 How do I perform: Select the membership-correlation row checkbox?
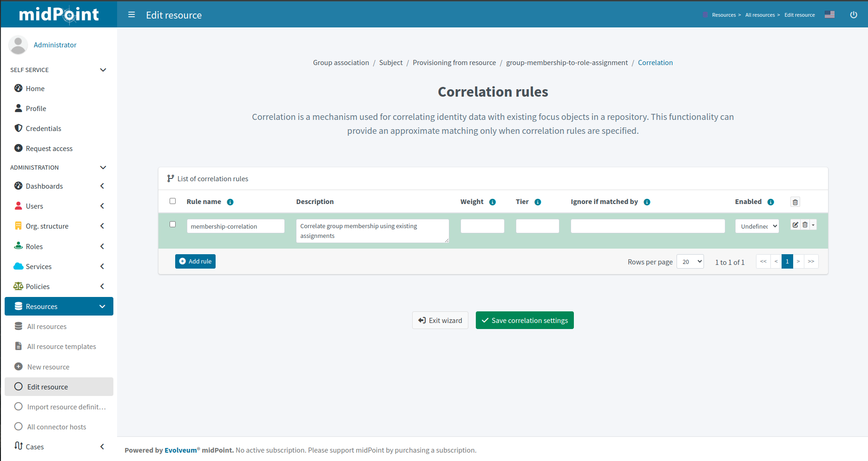[172, 224]
